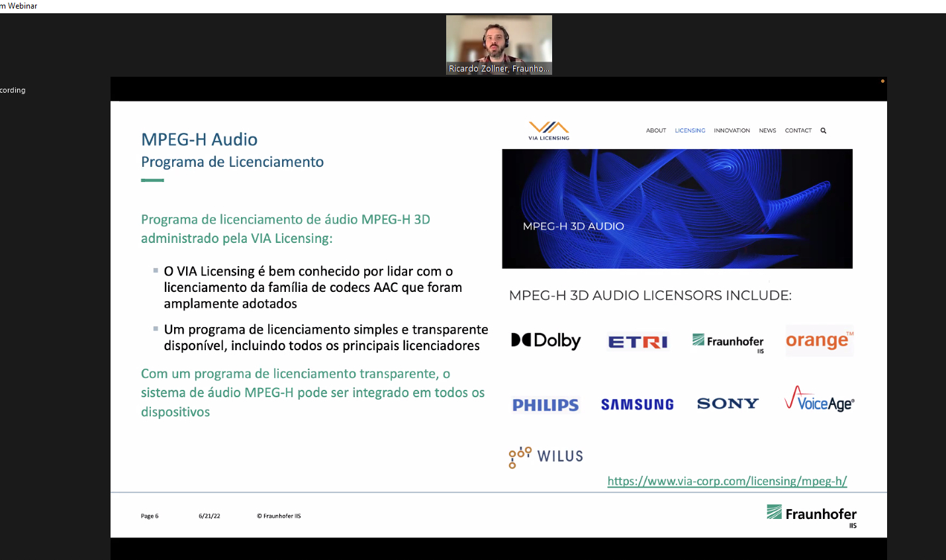Viewport: 946px width, 560px height.
Task: Click the bullet starting 'O VIA Licensing é bem conhecido'
Action: (x=313, y=287)
